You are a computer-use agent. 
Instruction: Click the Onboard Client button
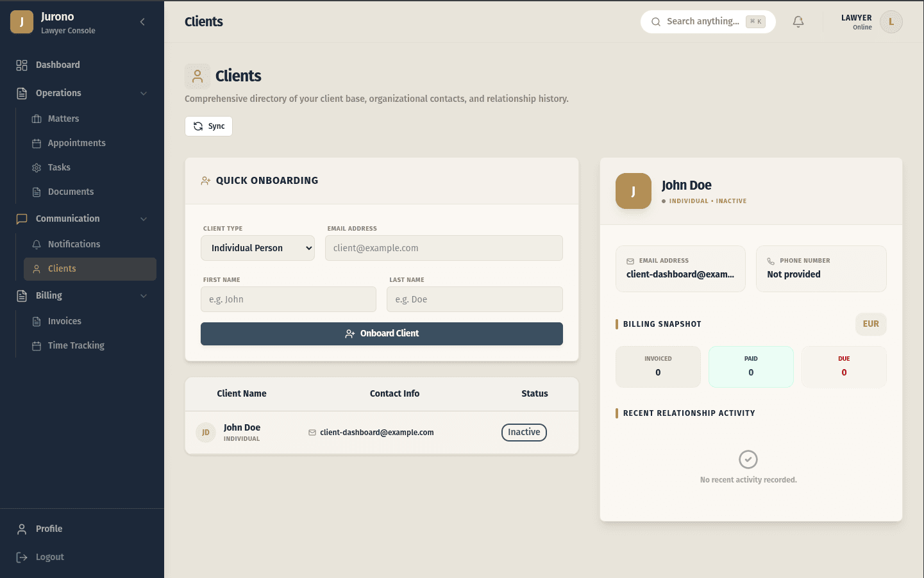[x=382, y=334]
